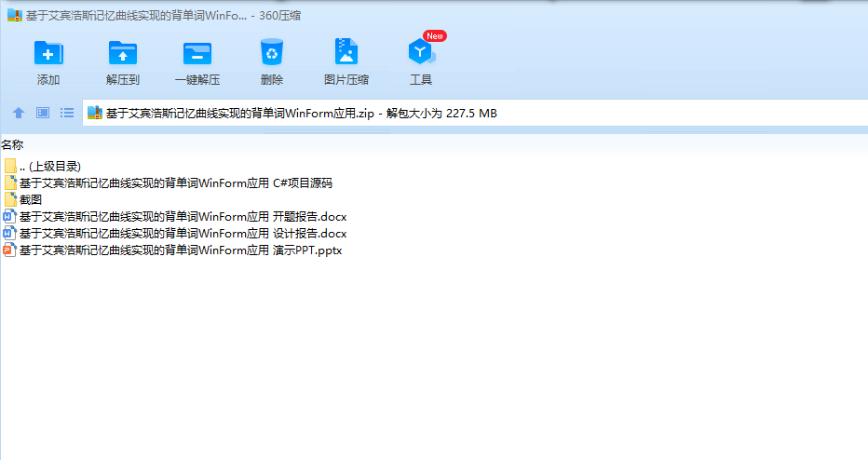This screenshot has width=868, height=460.
Task: Click the Word icon of 设计报告.docx
Action: (9, 233)
